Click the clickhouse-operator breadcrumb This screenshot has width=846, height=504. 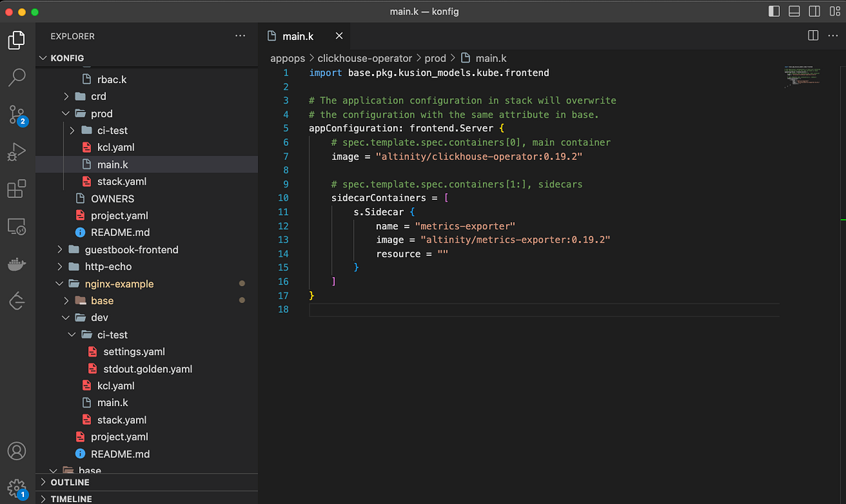364,58
